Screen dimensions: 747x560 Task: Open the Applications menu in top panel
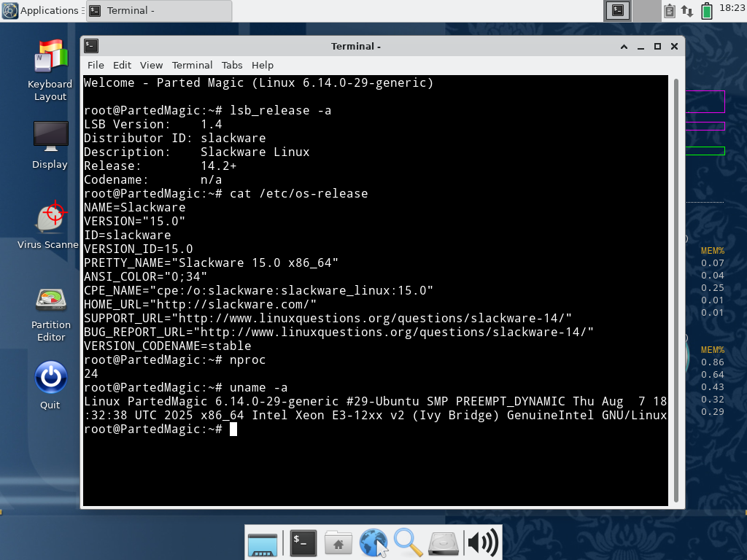point(41,10)
